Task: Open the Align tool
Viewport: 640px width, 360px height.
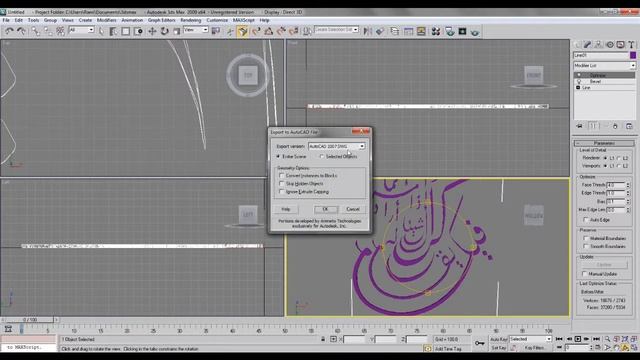Action: (380, 31)
